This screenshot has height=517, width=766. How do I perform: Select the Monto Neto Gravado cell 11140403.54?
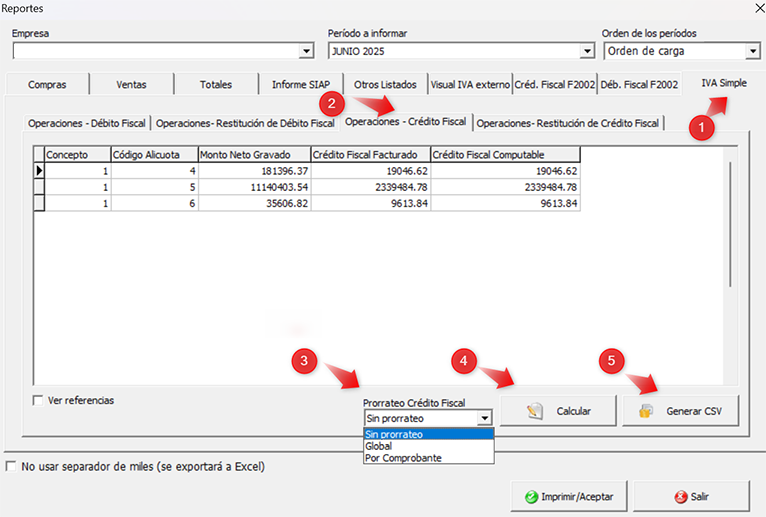(253, 187)
